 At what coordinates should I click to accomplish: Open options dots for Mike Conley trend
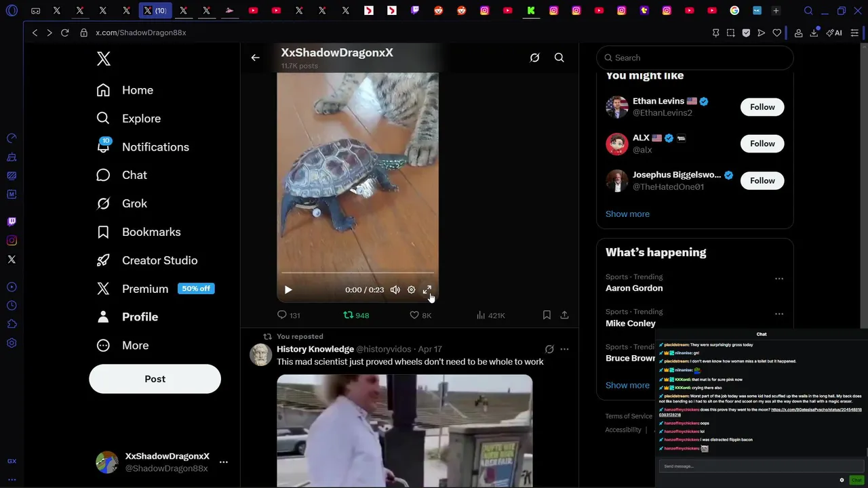778,314
